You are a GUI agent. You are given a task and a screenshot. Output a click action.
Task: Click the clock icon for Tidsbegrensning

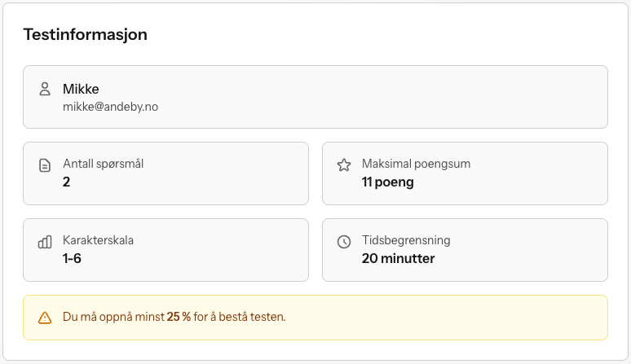click(344, 242)
